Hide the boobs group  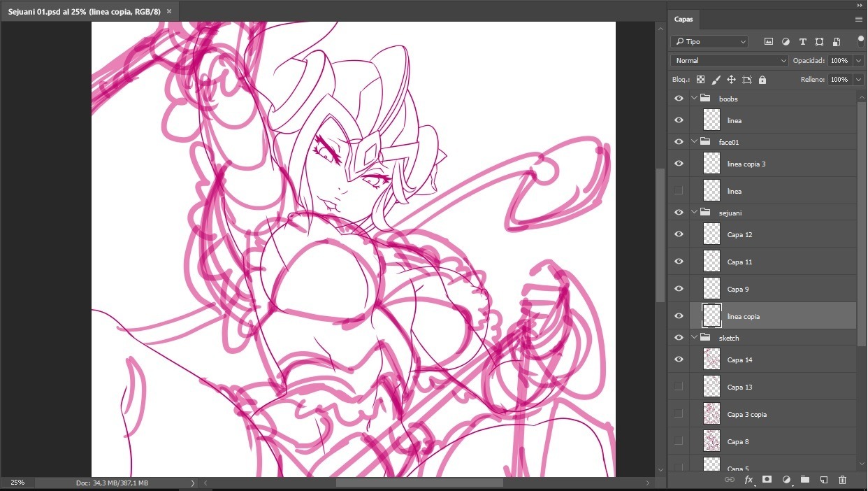click(x=679, y=99)
